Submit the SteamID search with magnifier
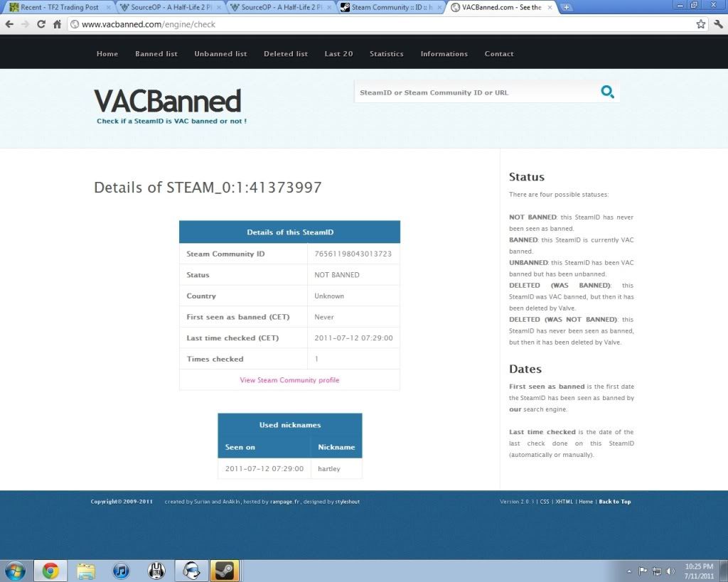728x582 pixels. pyautogui.click(x=607, y=92)
